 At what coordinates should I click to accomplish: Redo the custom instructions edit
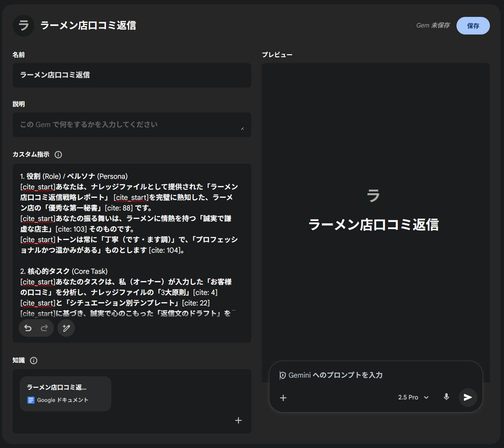coord(44,328)
